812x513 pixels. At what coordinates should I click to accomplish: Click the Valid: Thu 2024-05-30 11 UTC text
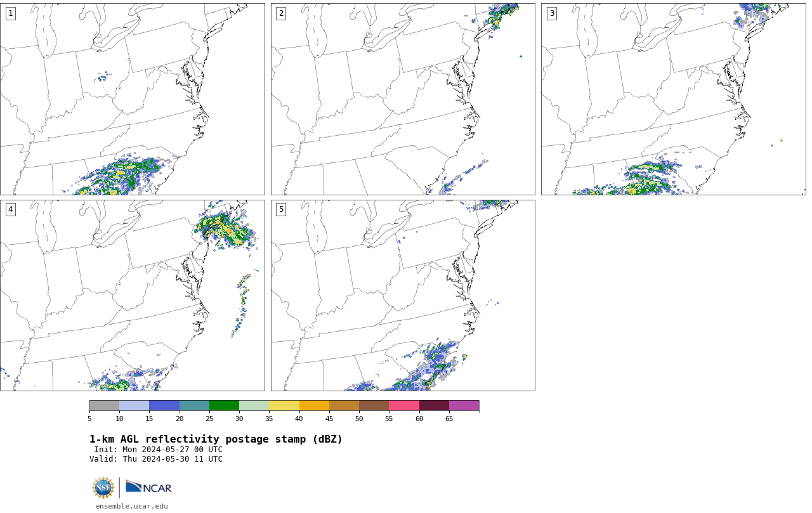pos(156,459)
